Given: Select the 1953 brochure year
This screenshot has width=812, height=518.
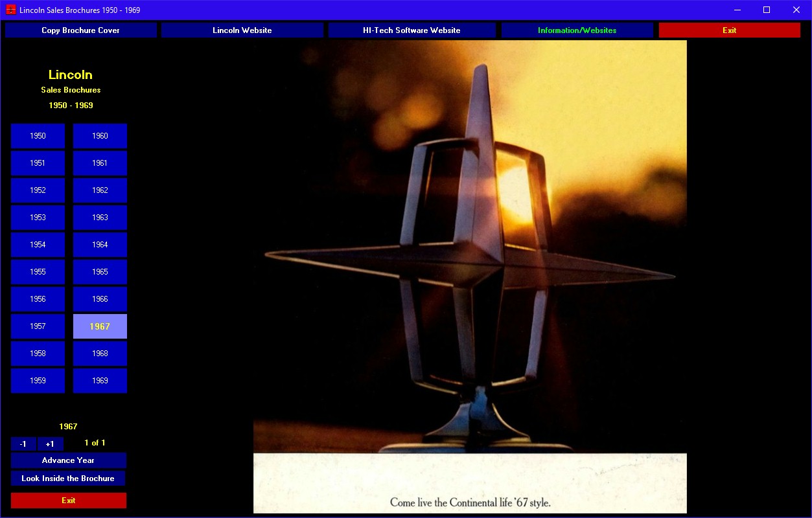Looking at the screenshot, I should click(x=38, y=218).
